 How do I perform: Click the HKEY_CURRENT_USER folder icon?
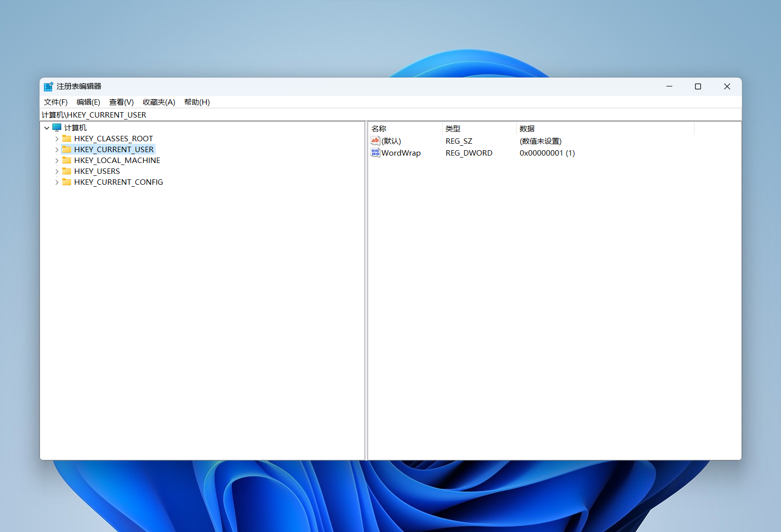pos(67,149)
